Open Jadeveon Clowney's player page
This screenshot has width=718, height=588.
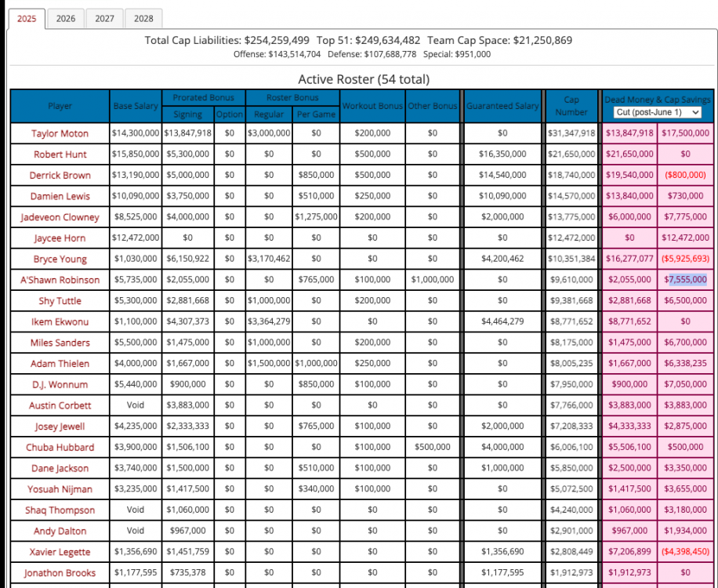pos(60,217)
